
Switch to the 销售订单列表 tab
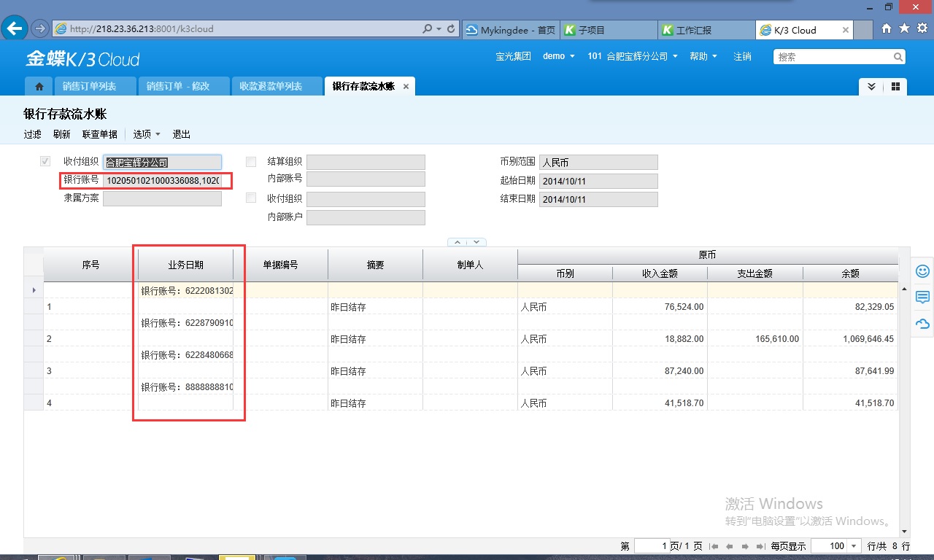(95, 86)
